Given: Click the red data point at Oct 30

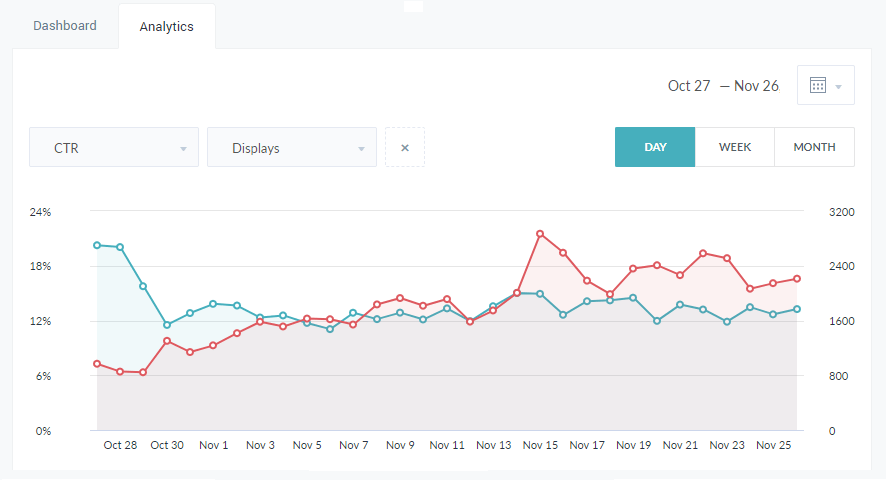Looking at the screenshot, I should [167, 341].
